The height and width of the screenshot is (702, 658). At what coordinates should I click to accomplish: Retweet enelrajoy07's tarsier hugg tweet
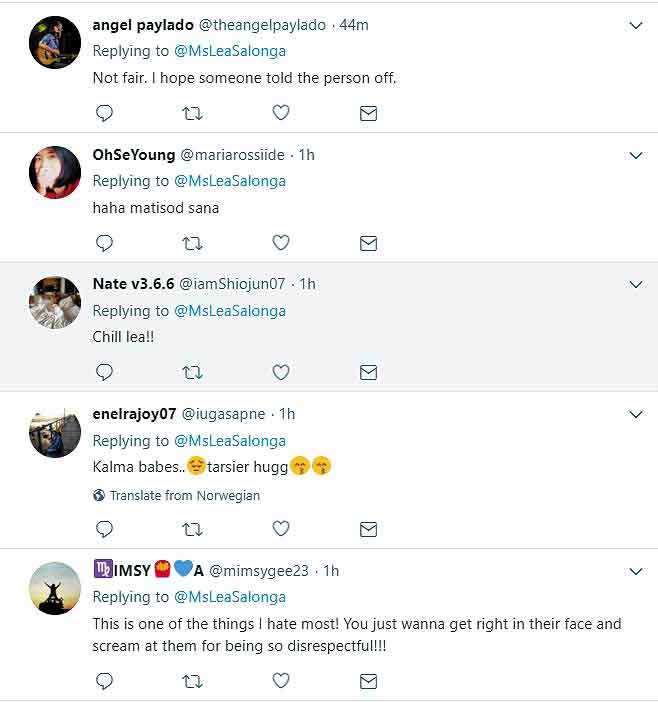pos(193,528)
